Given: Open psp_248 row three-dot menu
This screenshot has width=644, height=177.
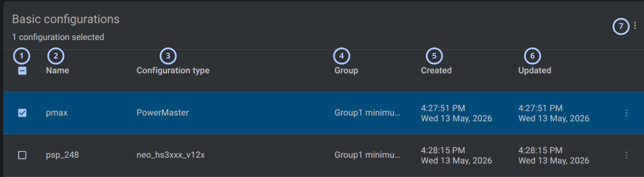Looking at the screenshot, I should click(626, 155).
